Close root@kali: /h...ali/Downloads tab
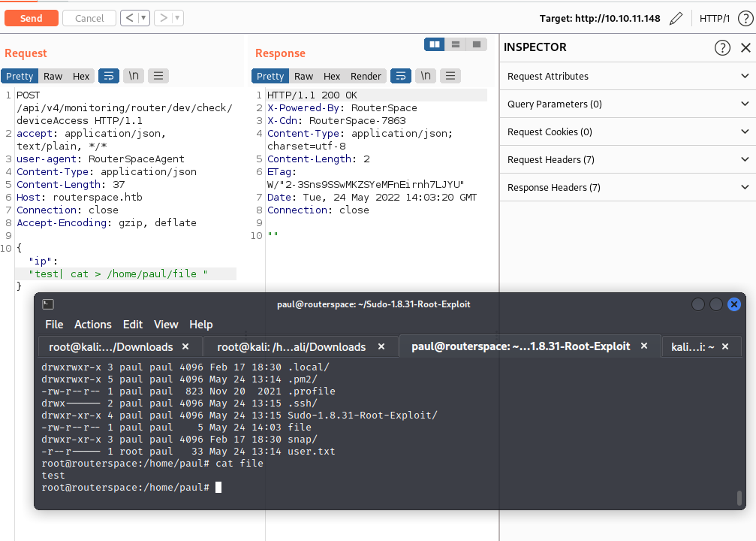 point(381,346)
